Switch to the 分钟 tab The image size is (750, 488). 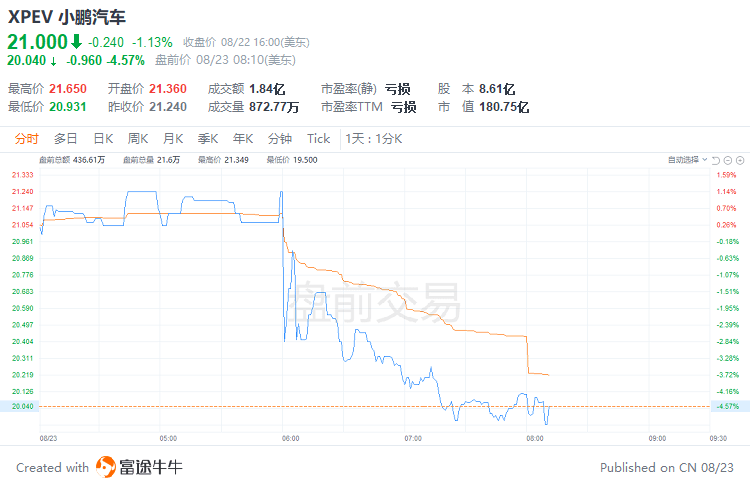[280, 139]
